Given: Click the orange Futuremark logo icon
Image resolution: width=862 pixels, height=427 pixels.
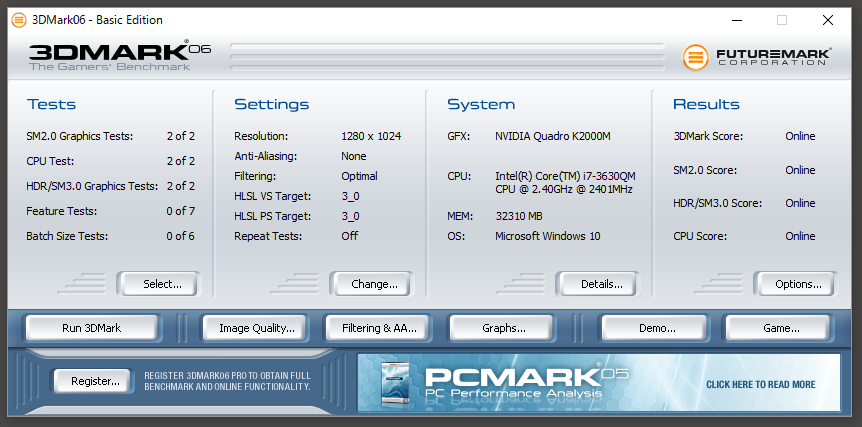Looking at the screenshot, I should pos(696,58).
